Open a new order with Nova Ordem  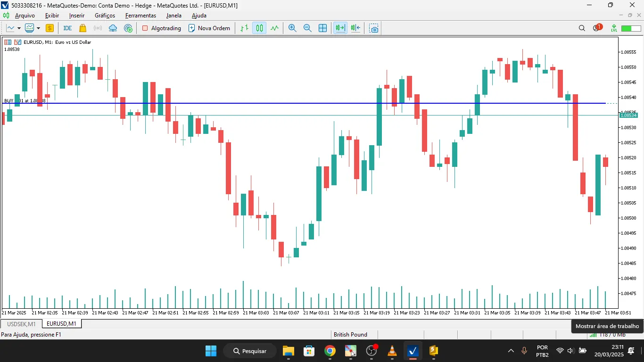click(209, 28)
